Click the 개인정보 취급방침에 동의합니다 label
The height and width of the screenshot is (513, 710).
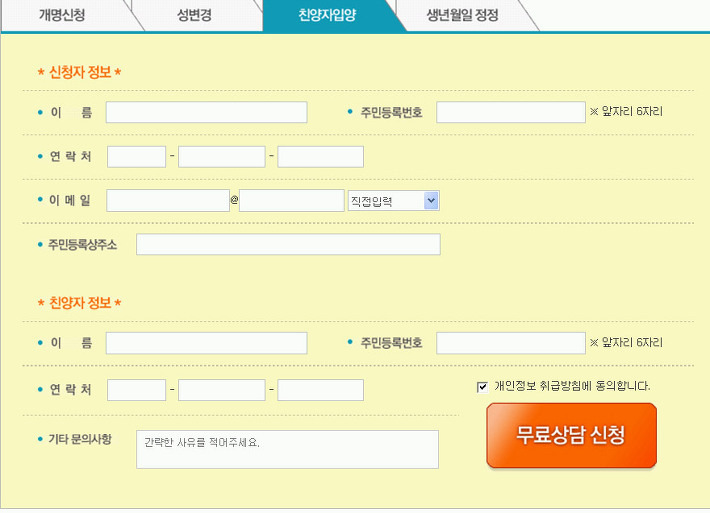pos(572,386)
